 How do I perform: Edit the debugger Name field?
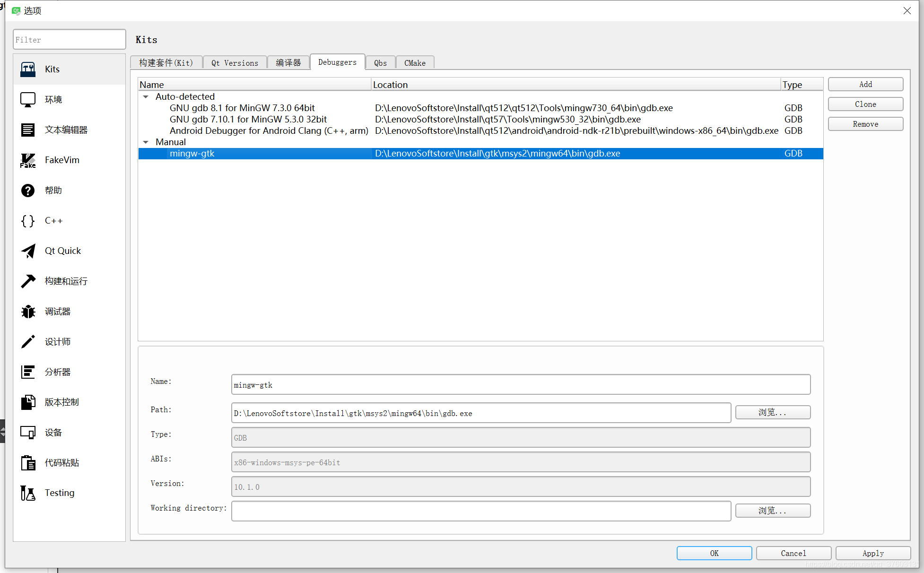click(x=521, y=384)
